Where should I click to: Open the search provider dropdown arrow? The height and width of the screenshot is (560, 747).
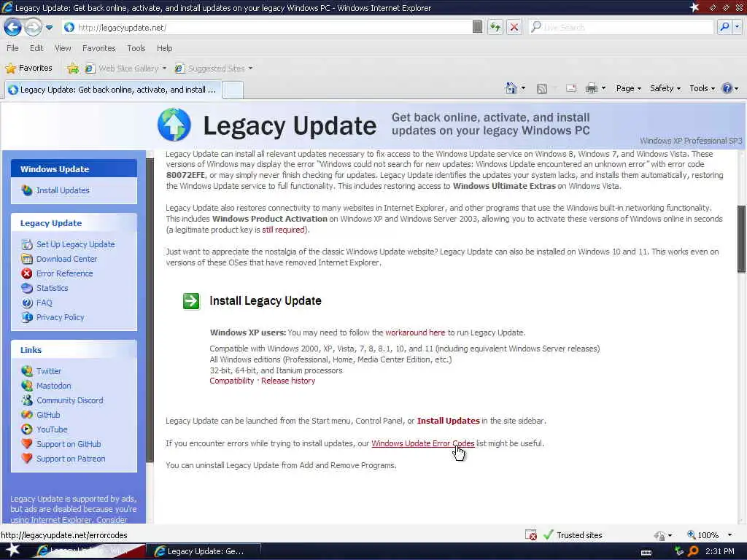[x=737, y=27]
